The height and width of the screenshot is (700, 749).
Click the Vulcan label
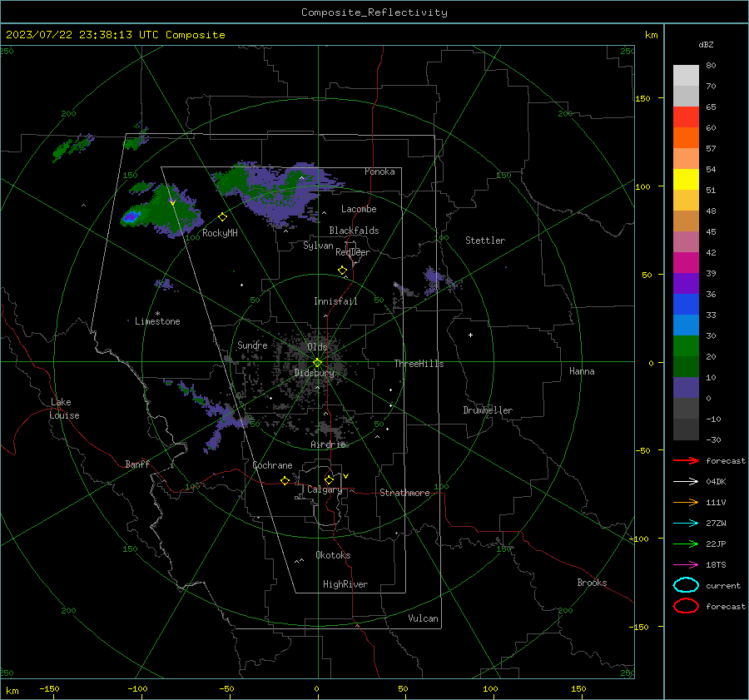point(423,618)
